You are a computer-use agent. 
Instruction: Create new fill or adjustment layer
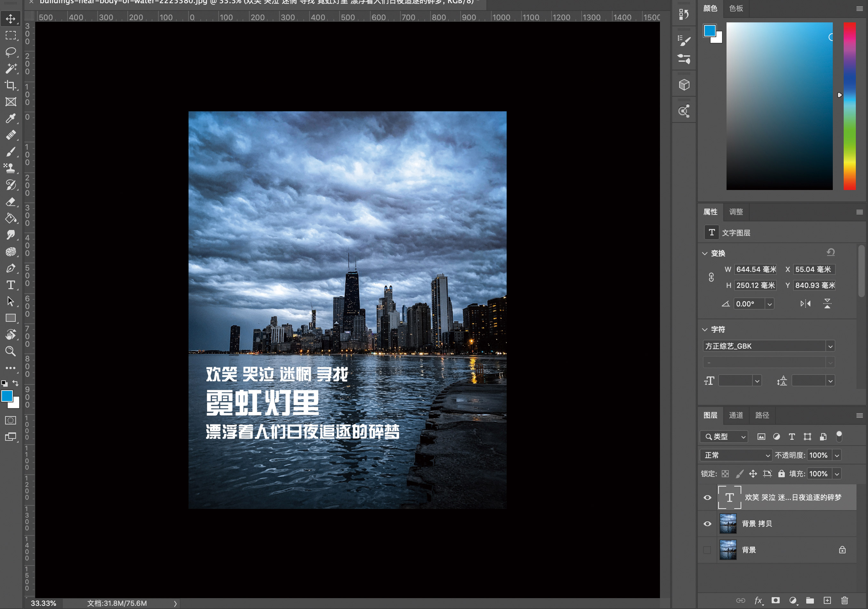pyautogui.click(x=793, y=600)
